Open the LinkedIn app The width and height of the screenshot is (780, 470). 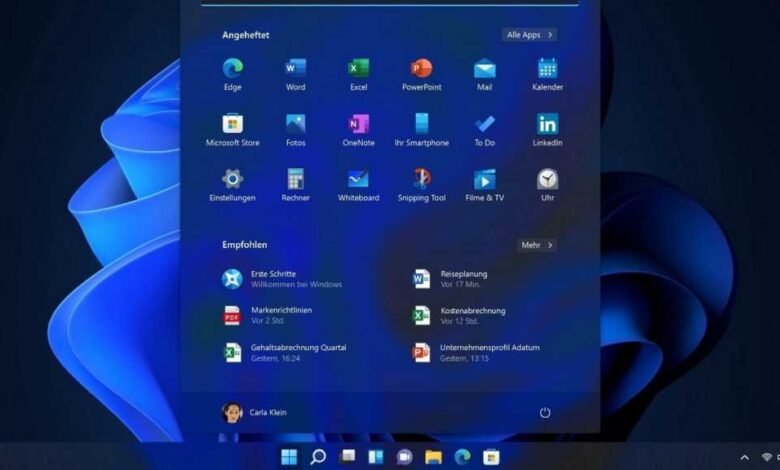[547, 130]
